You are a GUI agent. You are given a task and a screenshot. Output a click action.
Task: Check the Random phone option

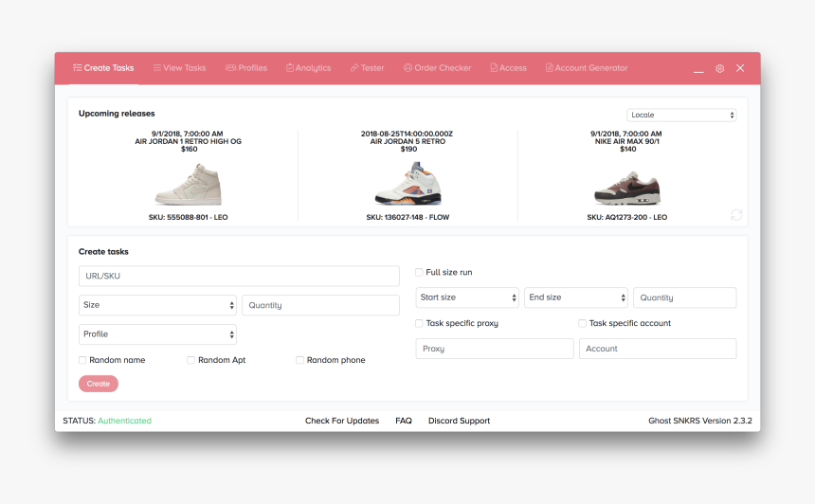pos(299,360)
